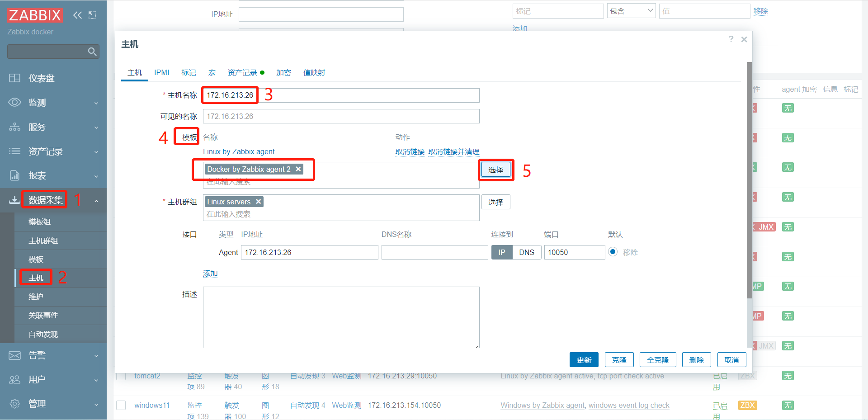Switch interface connection to IP
The width and height of the screenshot is (868, 420).
point(502,252)
